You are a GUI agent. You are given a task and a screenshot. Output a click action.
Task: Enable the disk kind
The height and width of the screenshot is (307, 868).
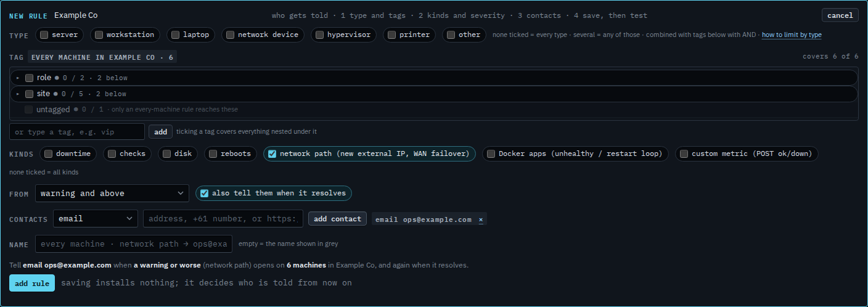(166, 153)
